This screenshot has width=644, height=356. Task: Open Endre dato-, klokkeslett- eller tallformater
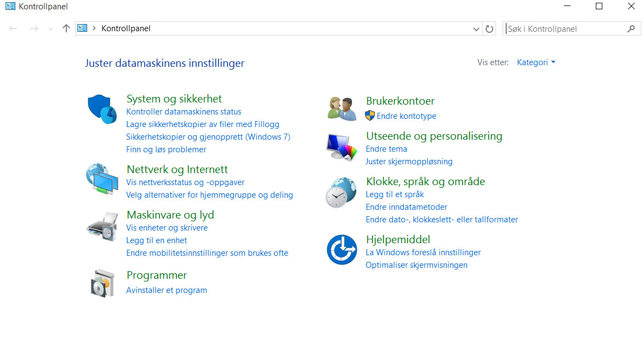pos(442,220)
